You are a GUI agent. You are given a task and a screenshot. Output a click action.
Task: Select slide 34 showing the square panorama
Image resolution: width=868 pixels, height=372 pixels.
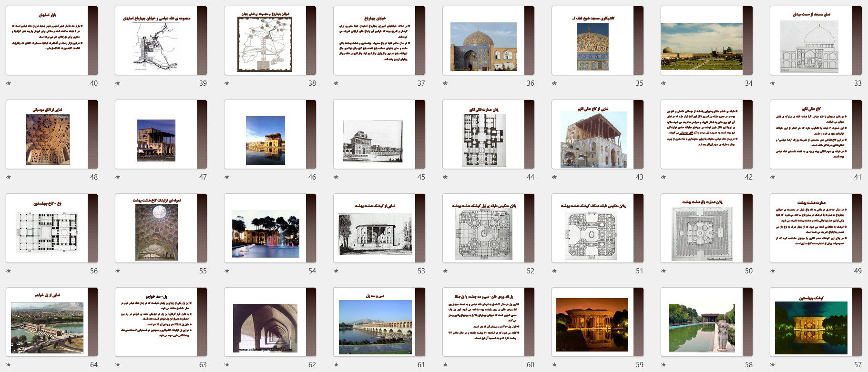click(706, 40)
